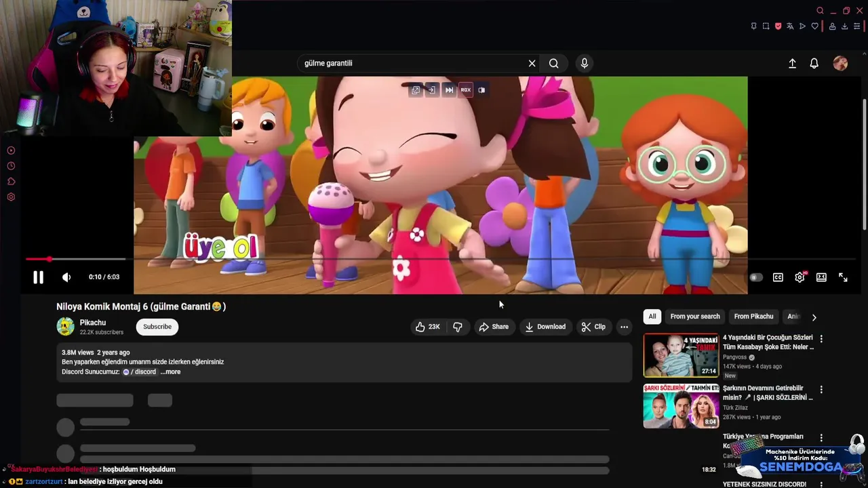Viewport: 868px width, 488px height.
Task: Open the video quality settings gear
Action: 800,277
